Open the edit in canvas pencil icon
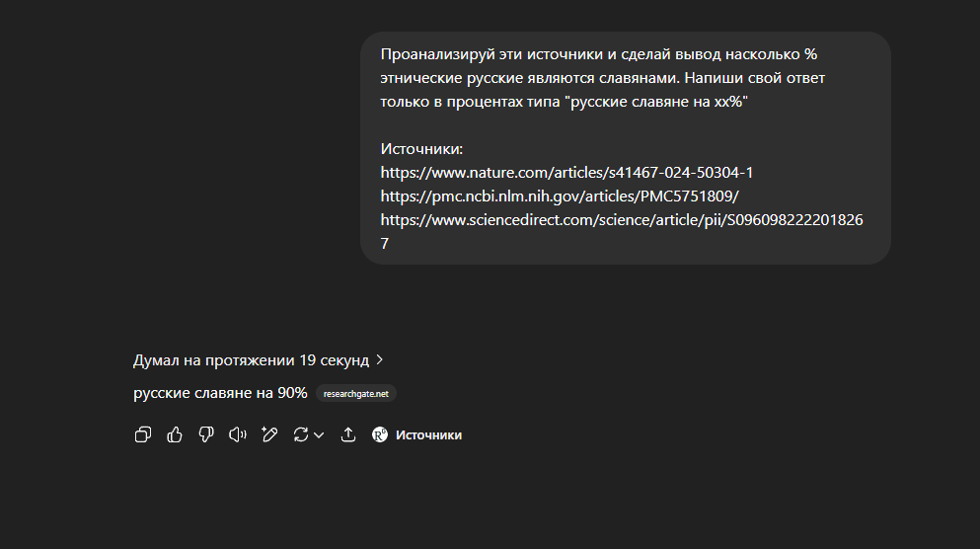 click(268, 434)
